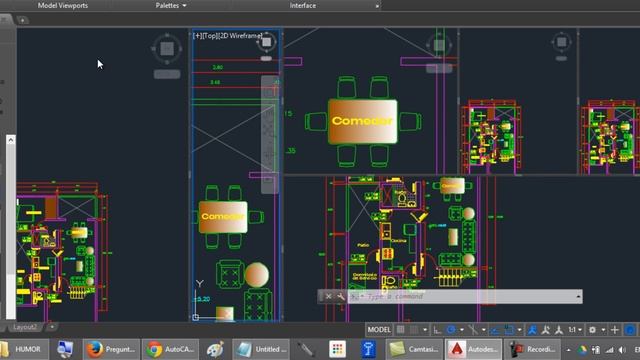Image resolution: width=640 pixels, height=360 pixels.
Task: Click Interface panel title
Action: [x=303, y=5]
